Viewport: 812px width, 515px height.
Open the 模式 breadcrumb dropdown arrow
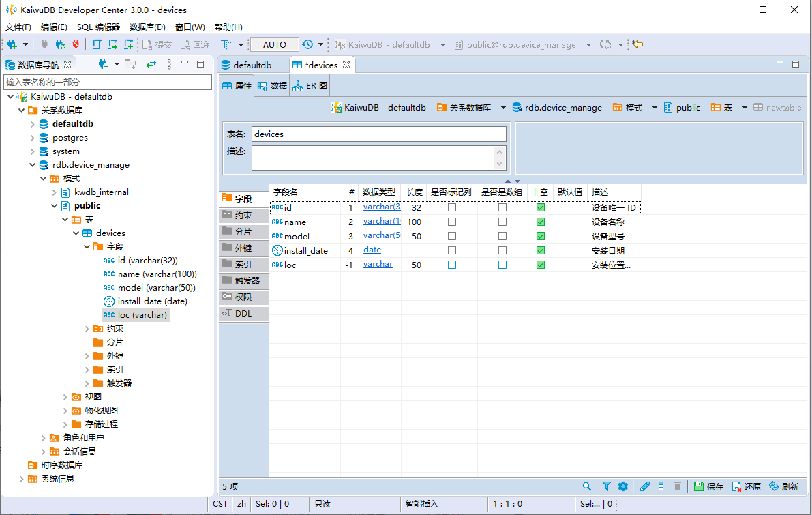(655, 108)
